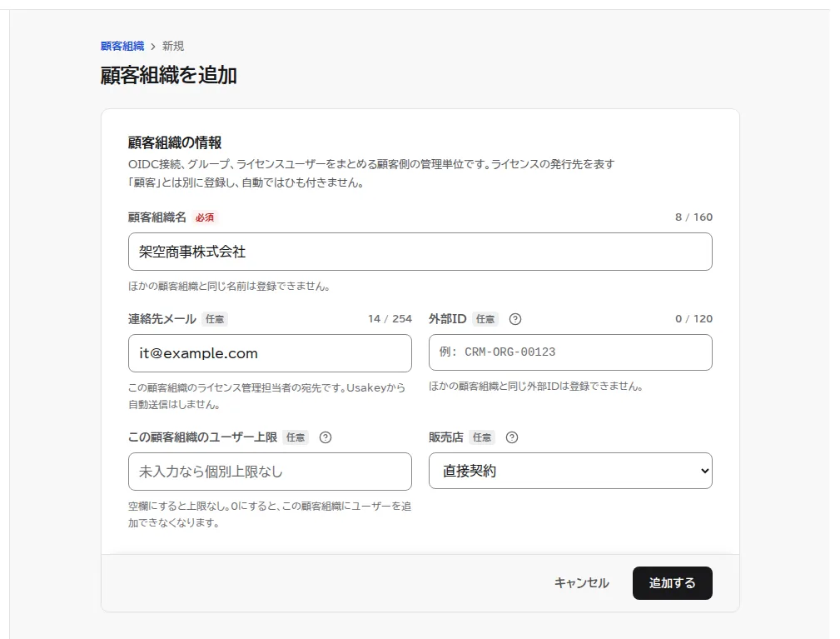Click the 追加する button
The width and height of the screenshot is (840, 639).
[x=673, y=582]
